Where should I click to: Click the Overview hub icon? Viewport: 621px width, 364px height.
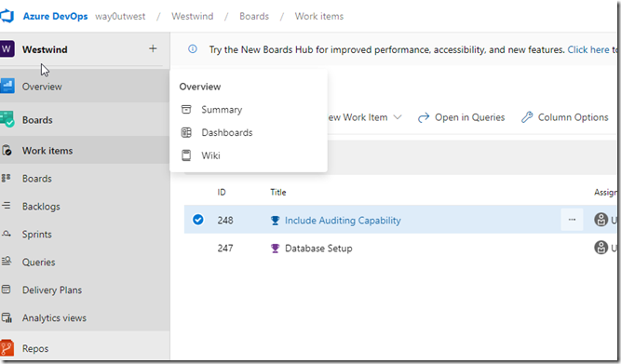pyautogui.click(x=7, y=86)
